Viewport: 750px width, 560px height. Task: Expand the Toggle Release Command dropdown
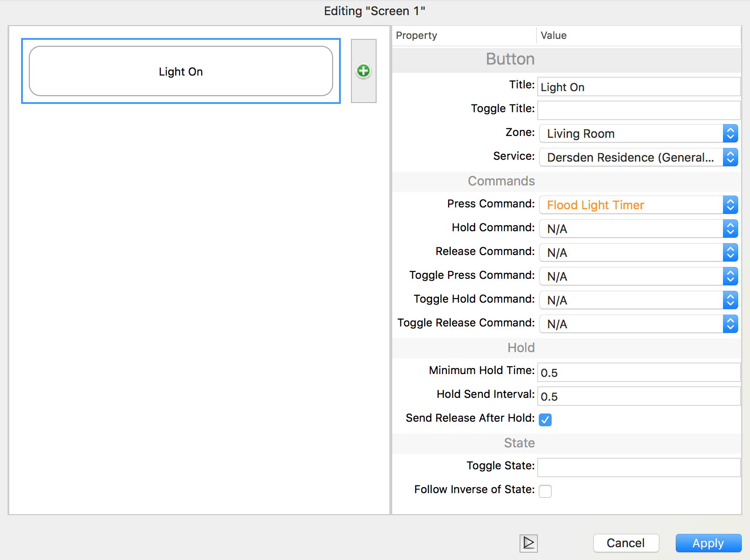(638, 324)
